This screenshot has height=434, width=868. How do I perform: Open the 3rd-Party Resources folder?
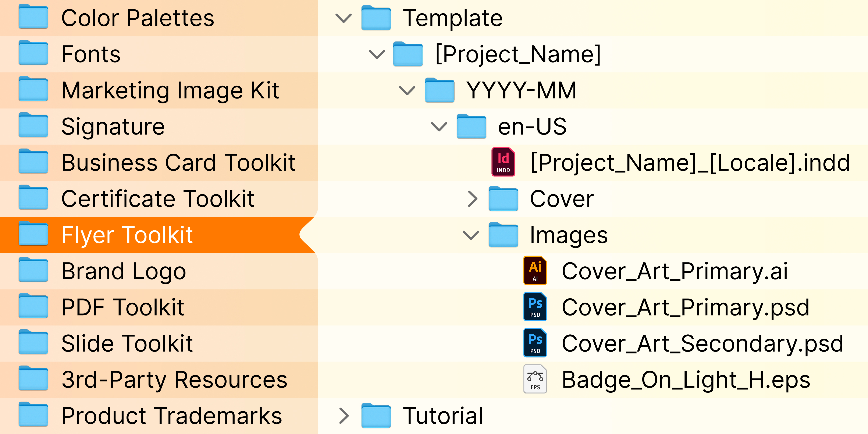(x=174, y=380)
